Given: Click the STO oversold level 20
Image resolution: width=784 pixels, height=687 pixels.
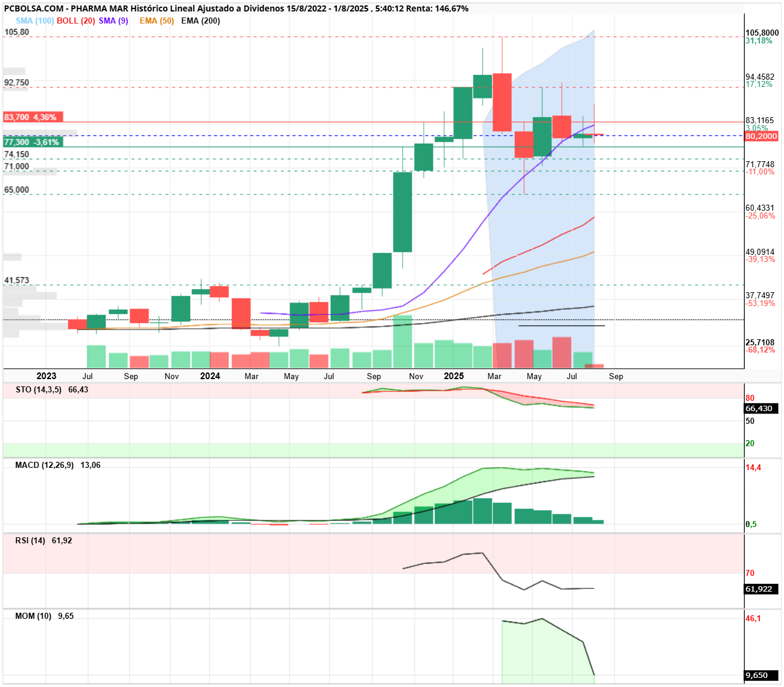Looking at the screenshot, I should pyautogui.click(x=750, y=443).
